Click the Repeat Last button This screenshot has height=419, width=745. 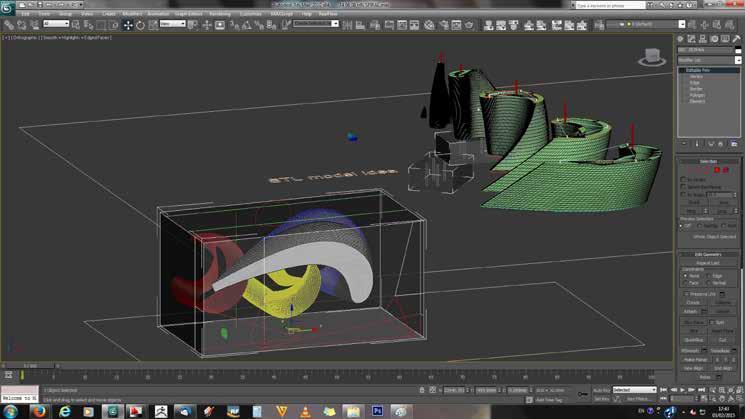[x=707, y=263]
